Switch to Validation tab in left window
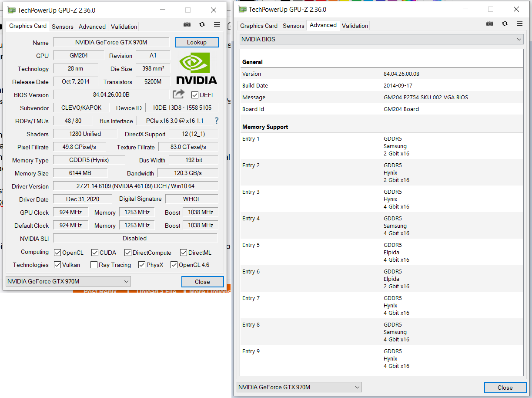 (x=124, y=27)
